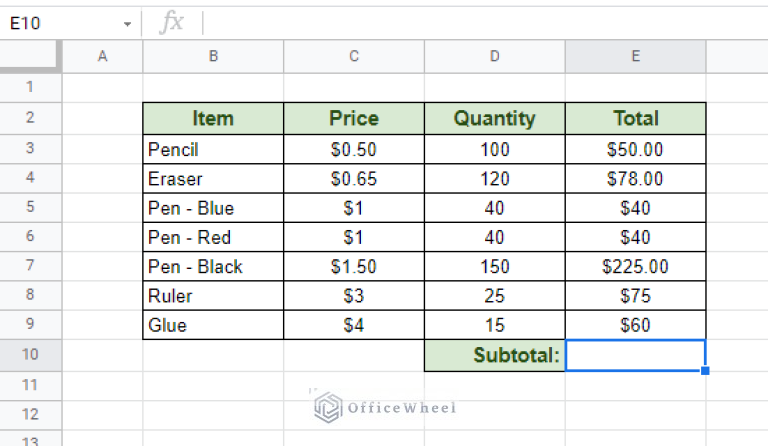Select column B header
768x446 pixels.
[213, 57]
